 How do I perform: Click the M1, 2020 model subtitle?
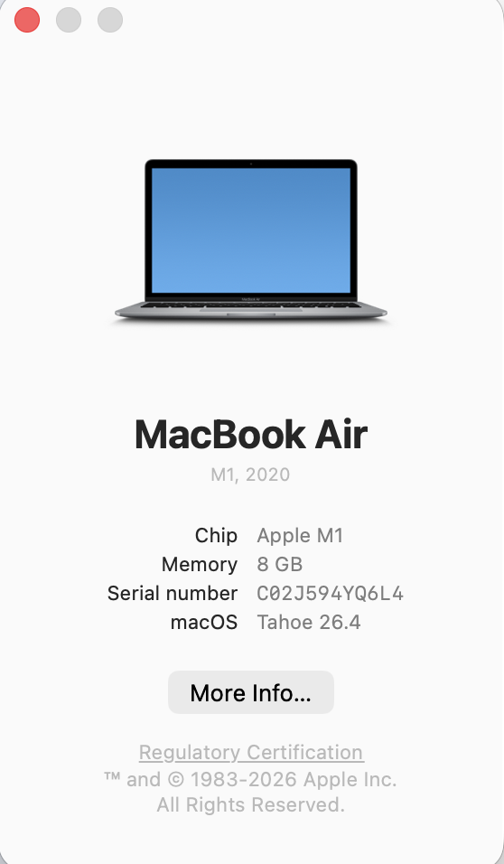tap(250, 474)
